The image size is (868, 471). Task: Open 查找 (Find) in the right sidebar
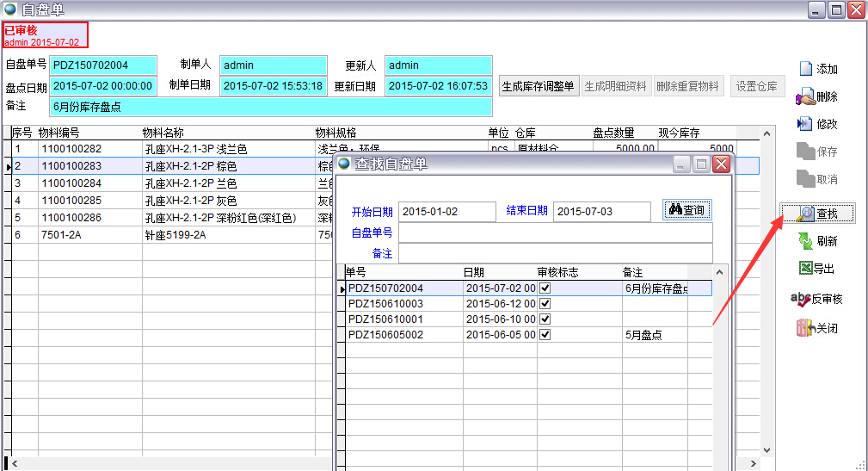click(x=817, y=214)
